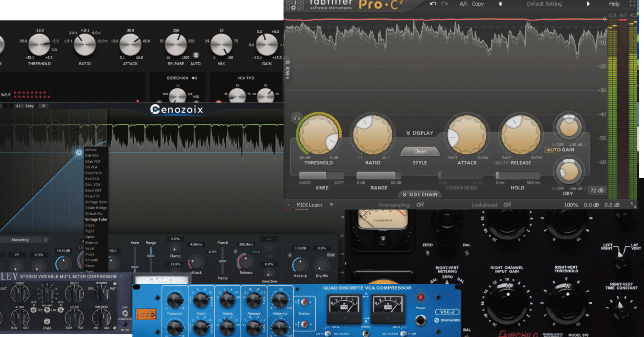Open the MIDI Learn dropdown arrow

point(331,205)
